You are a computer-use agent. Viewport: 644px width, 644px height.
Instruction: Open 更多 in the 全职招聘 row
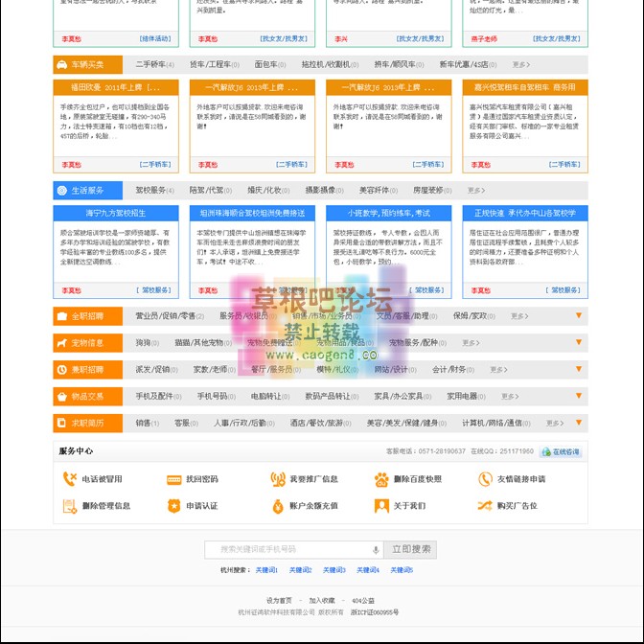coord(520,316)
